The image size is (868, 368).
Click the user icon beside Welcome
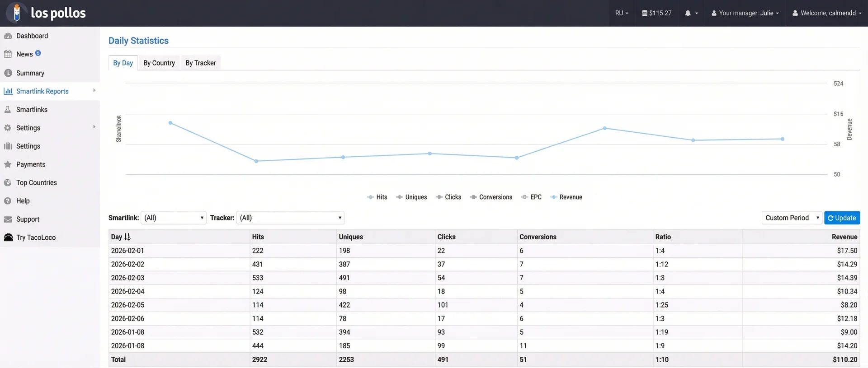pos(795,13)
